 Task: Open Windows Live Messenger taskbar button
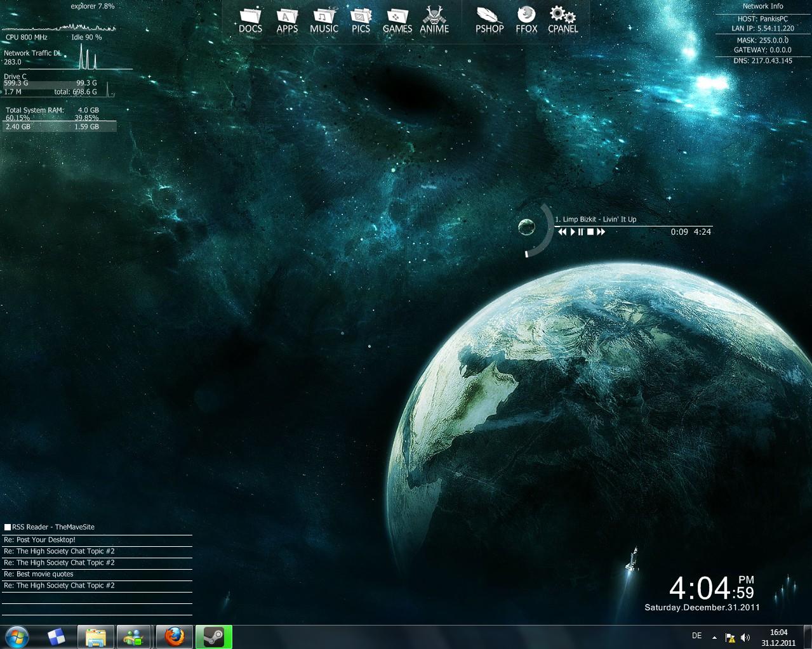click(134, 637)
